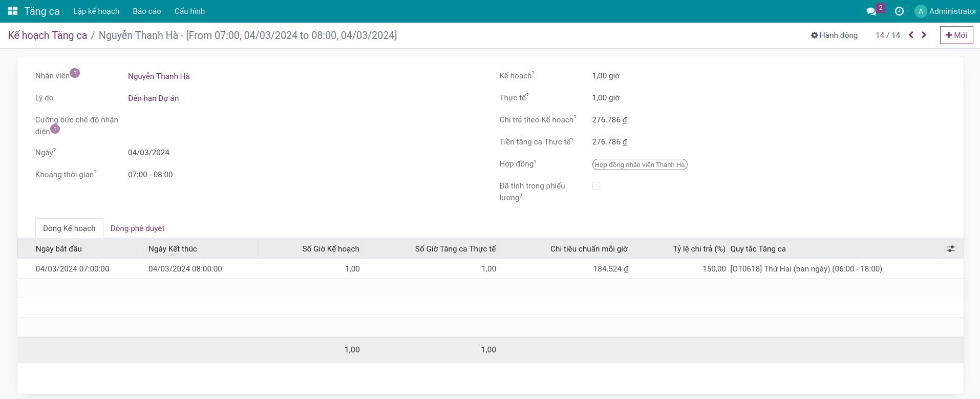
Task: Sort by Quy tắc Tăng ca column
Action: pyautogui.click(x=836, y=249)
